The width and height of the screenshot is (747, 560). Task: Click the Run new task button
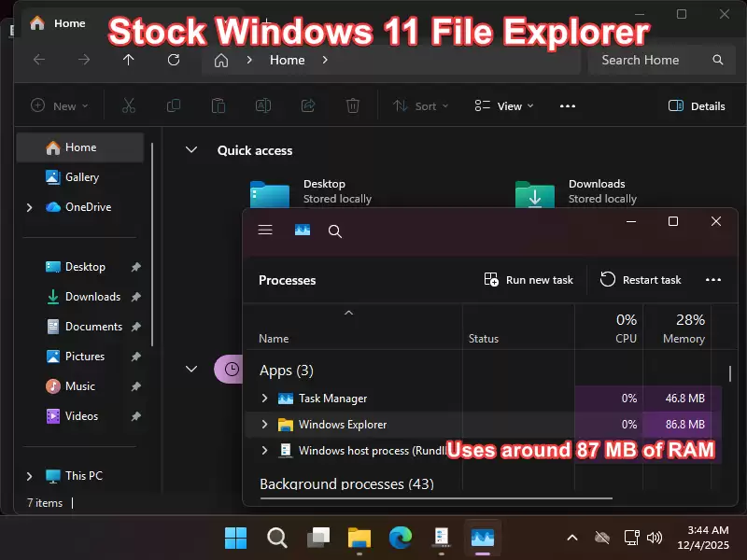coord(528,279)
